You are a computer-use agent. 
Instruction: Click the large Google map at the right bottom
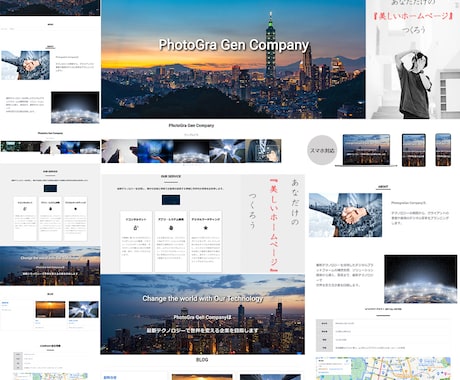pyautogui.click(x=383, y=368)
